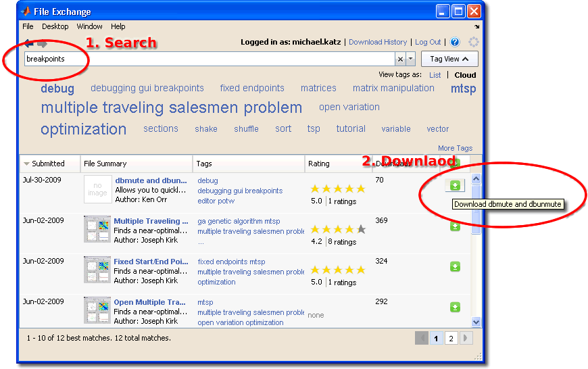Click the forward navigation arrow
Image resolution: width=588 pixels, height=369 pixels.
click(42, 43)
